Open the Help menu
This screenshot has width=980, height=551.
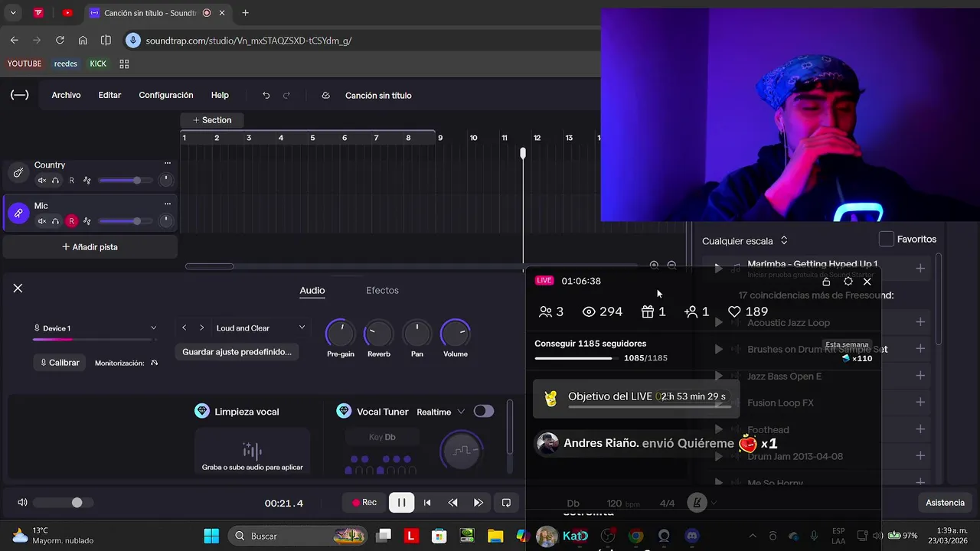tap(220, 95)
